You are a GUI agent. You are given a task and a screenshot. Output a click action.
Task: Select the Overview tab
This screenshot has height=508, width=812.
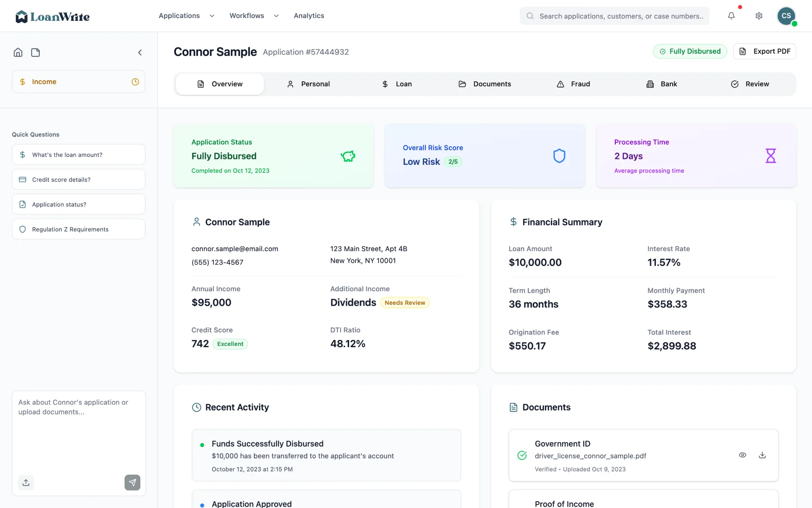[220, 84]
